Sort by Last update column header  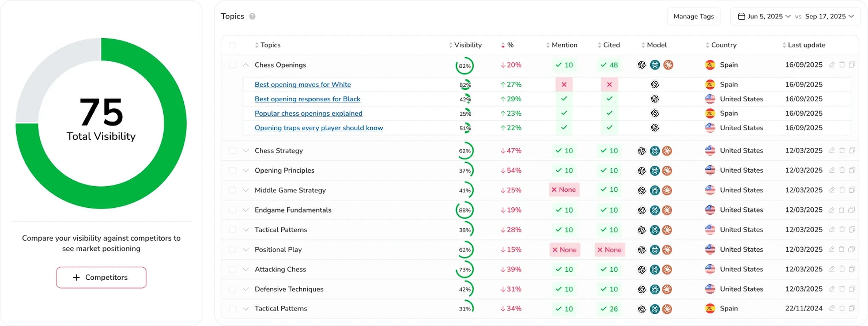pyautogui.click(x=804, y=45)
